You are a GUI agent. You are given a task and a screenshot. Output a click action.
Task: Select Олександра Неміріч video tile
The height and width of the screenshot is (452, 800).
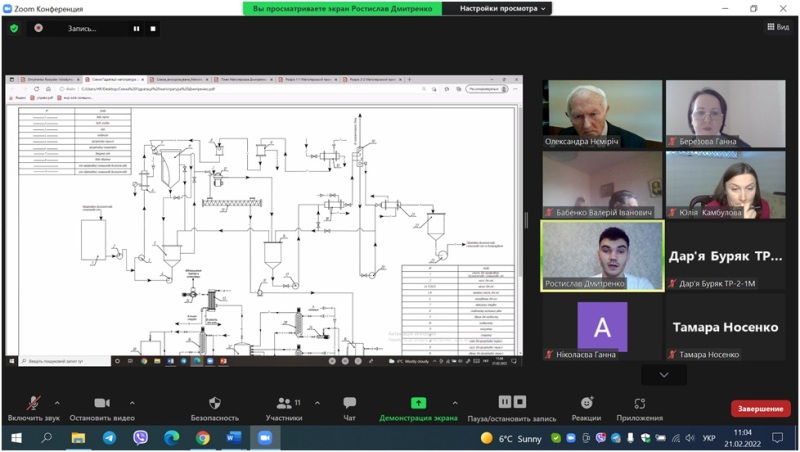coord(603,114)
